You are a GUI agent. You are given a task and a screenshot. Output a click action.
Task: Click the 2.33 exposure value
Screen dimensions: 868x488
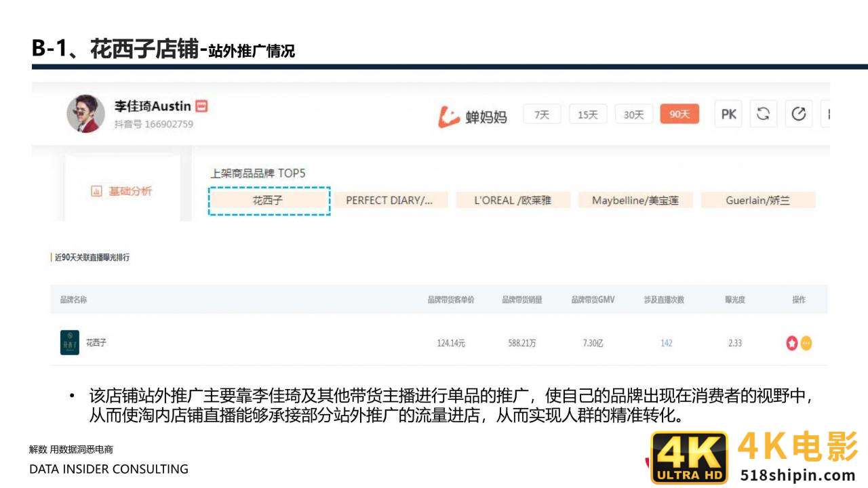coord(735,343)
